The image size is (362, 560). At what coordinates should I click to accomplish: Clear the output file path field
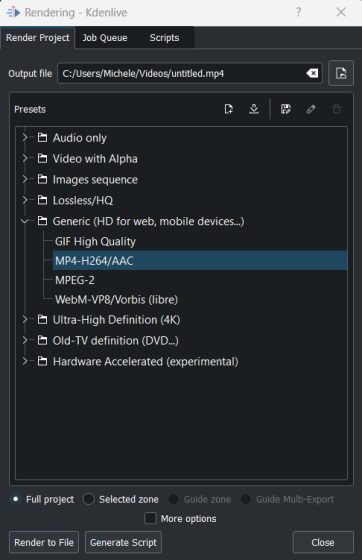[x=312, y=73]
